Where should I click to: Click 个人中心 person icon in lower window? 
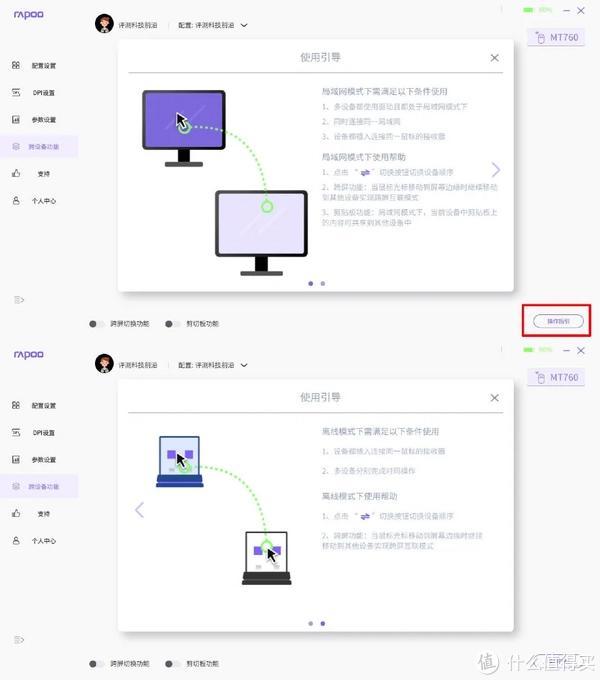[16, 540]
